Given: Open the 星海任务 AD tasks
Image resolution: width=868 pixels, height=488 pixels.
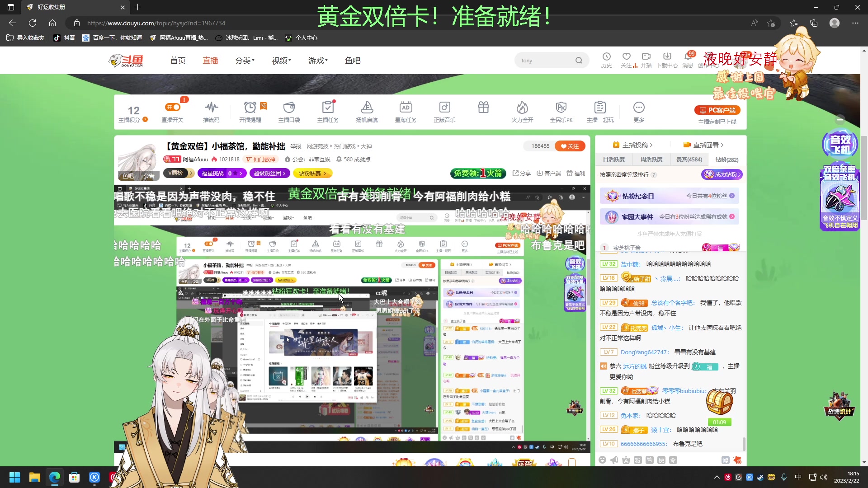Looking at the screenshot, I should click(x=406, y=112).
